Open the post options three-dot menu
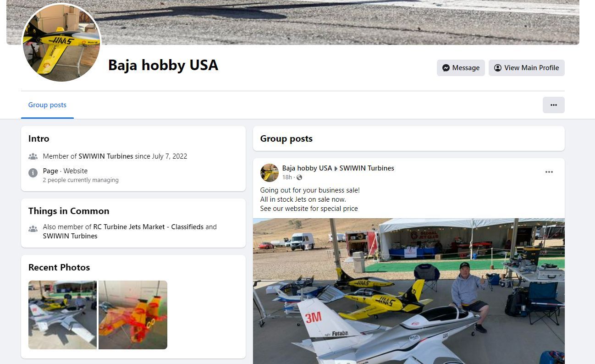 [x=549, y=172]
